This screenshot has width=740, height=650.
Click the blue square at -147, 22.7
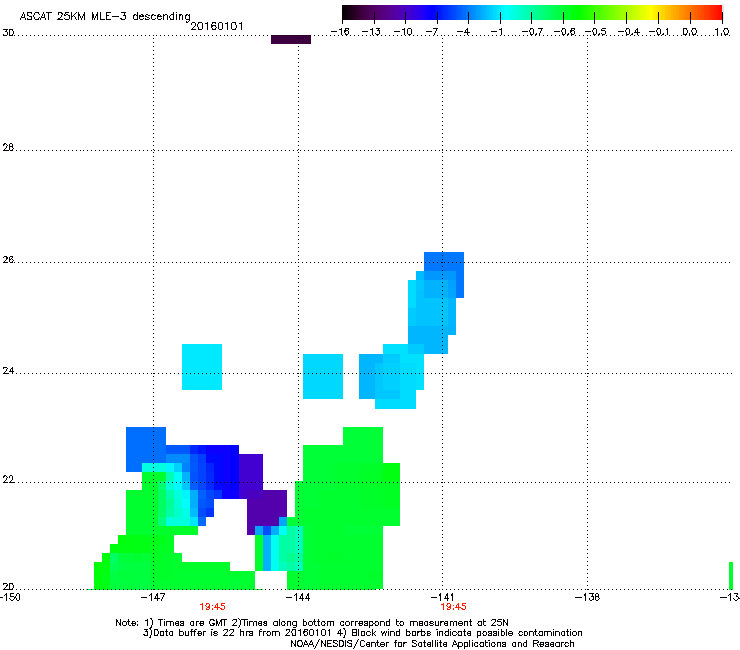click(x=146, y=449)
